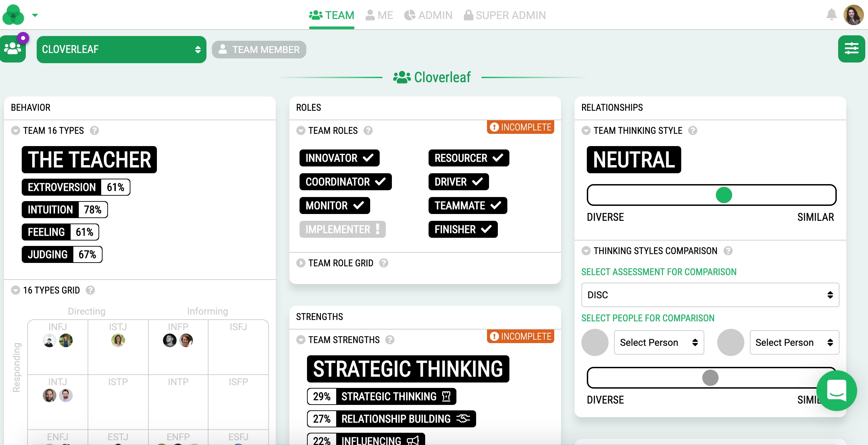868x445 pixels.
Task: Open the notification bell
Action: [x=831, y=15]
